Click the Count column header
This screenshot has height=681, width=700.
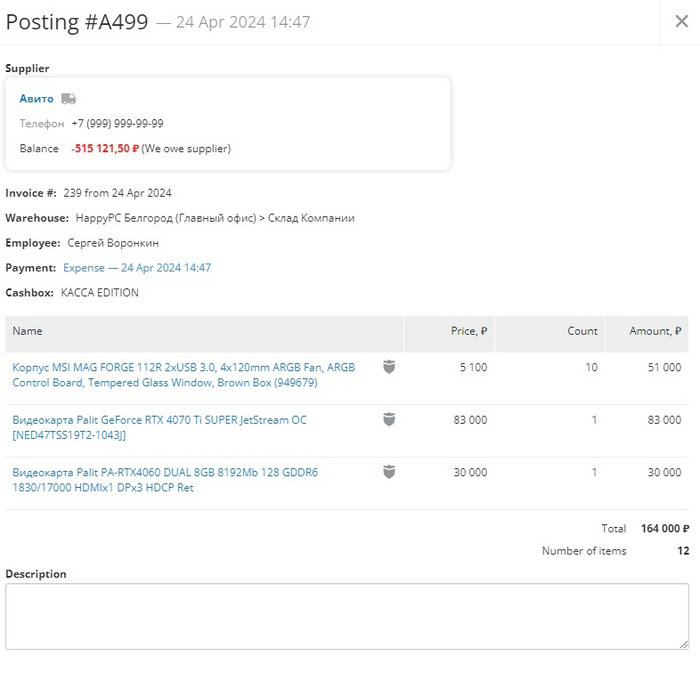coord(582,331)
